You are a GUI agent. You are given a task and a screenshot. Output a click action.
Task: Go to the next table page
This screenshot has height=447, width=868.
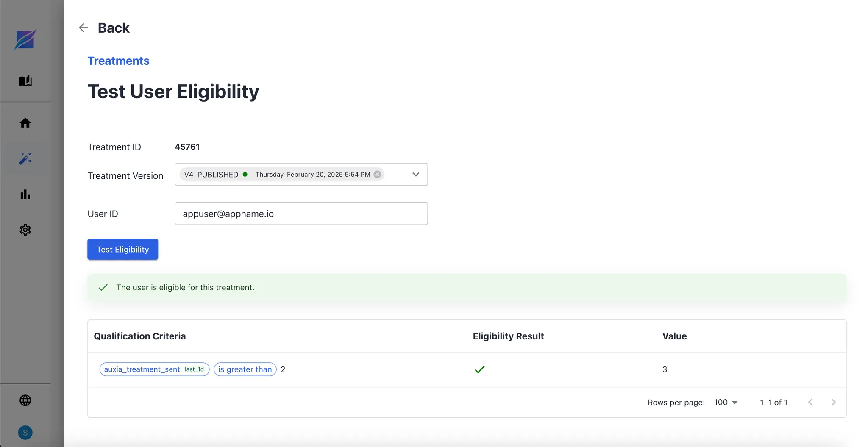click(x=833, y=403)
